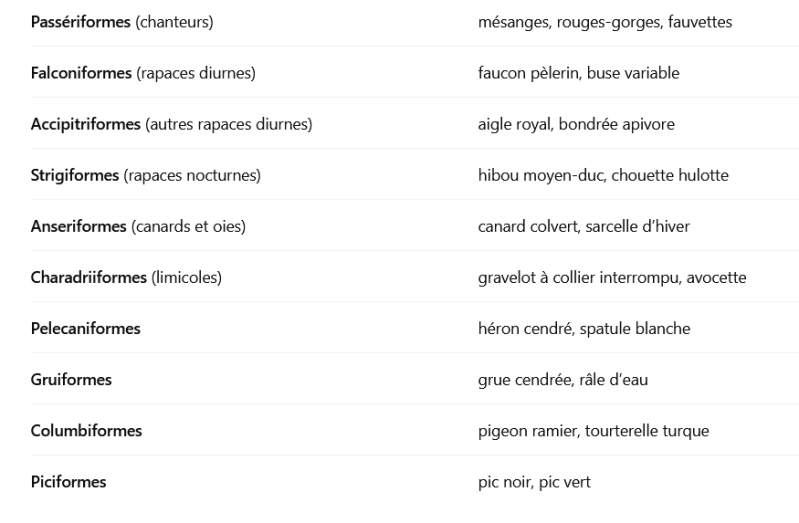Click the "mésanges, rouges-gorges, fauvettes" cell

pyautogui.click(x=606, y=21)
